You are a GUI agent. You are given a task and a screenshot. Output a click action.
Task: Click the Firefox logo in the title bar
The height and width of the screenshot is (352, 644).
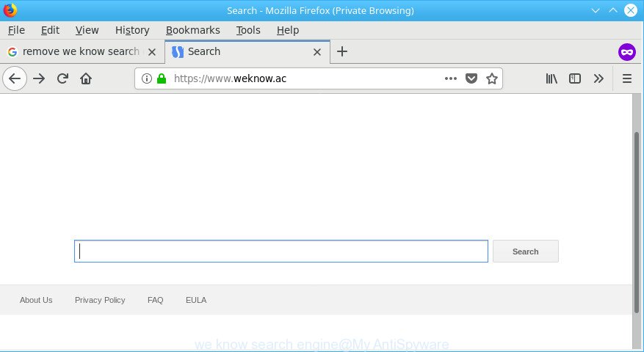(x=10, y=10)
